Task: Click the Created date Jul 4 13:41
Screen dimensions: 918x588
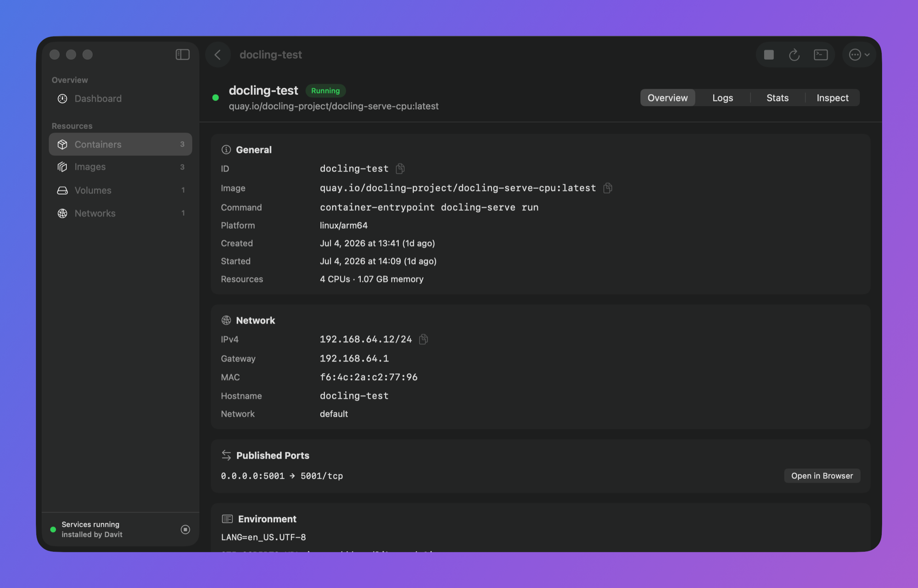Action: 377,243
